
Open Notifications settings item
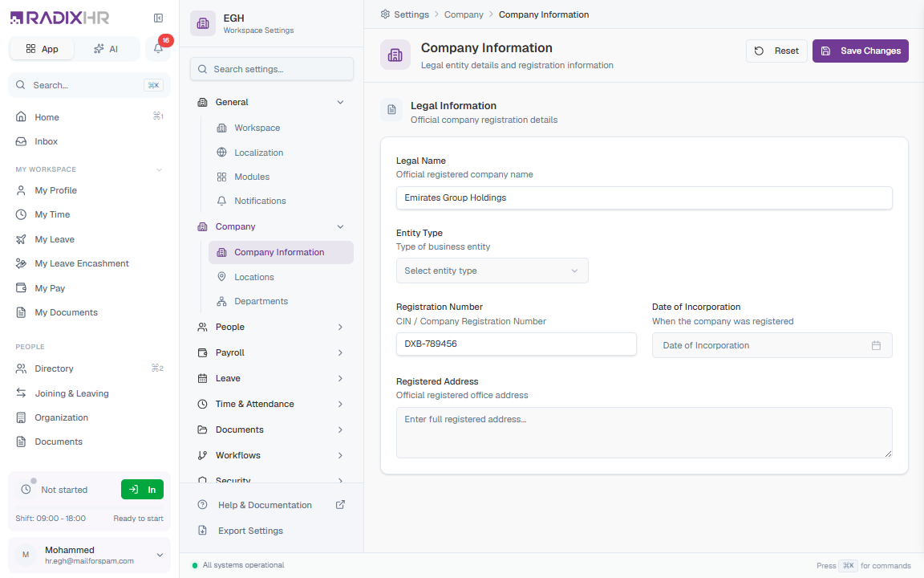pos(281,201)
